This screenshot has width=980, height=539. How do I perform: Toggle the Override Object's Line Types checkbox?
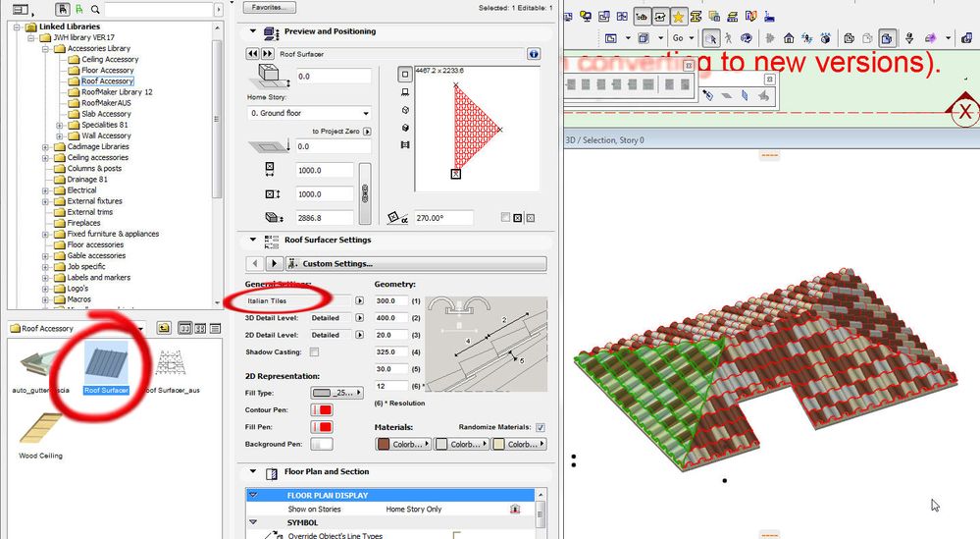pyautogui.click(x=457, y=535)
